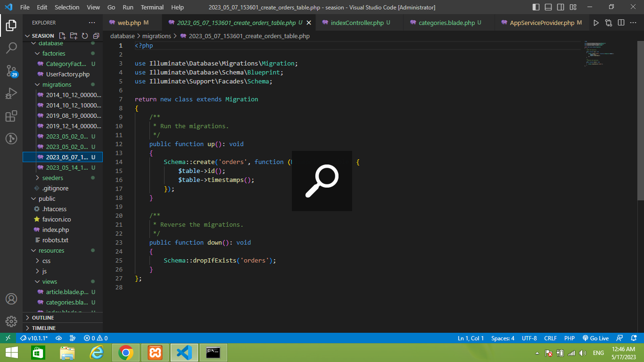Open the File menu
The image size is (644, 362).
coord(25,7)
